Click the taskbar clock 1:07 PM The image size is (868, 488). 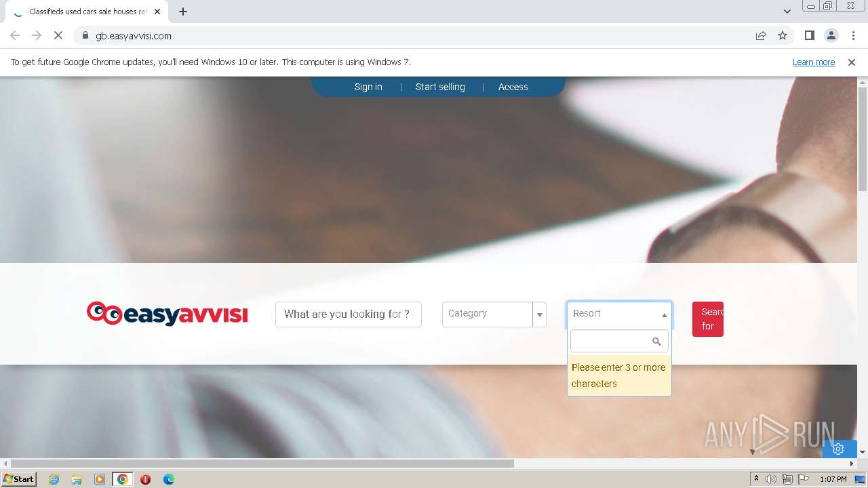(x=833, y=479)
